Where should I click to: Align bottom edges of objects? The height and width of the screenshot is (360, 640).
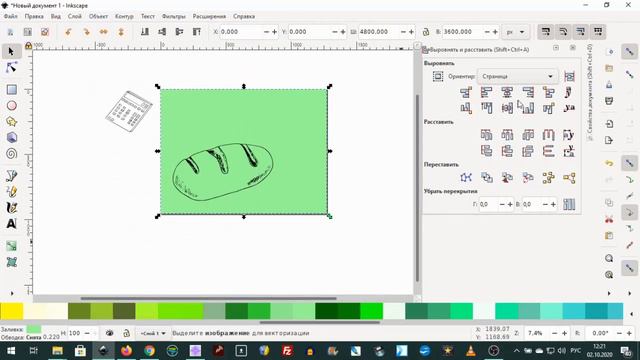click(528, 108)
